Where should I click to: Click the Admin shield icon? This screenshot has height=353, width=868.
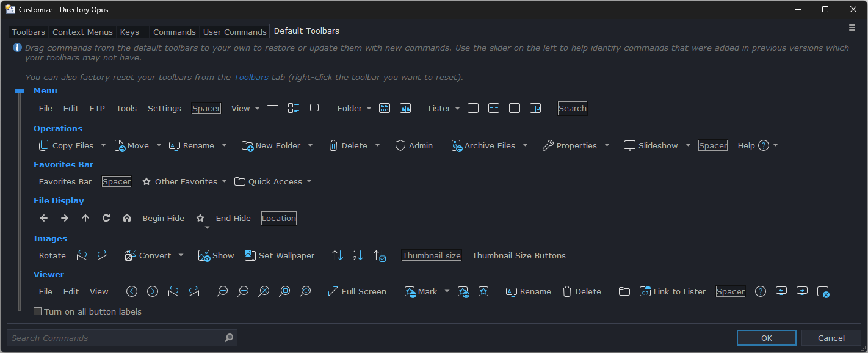(400, 145)
